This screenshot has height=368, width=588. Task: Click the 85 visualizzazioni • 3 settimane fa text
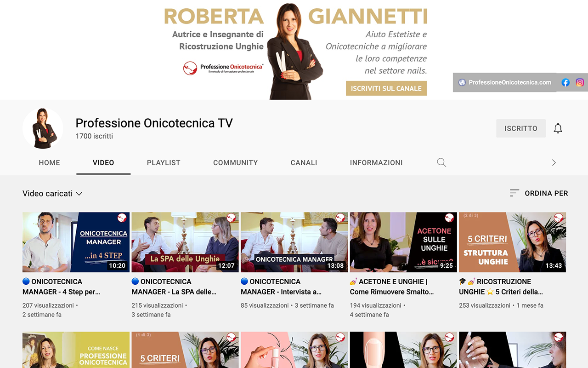[x=287, y=305]
